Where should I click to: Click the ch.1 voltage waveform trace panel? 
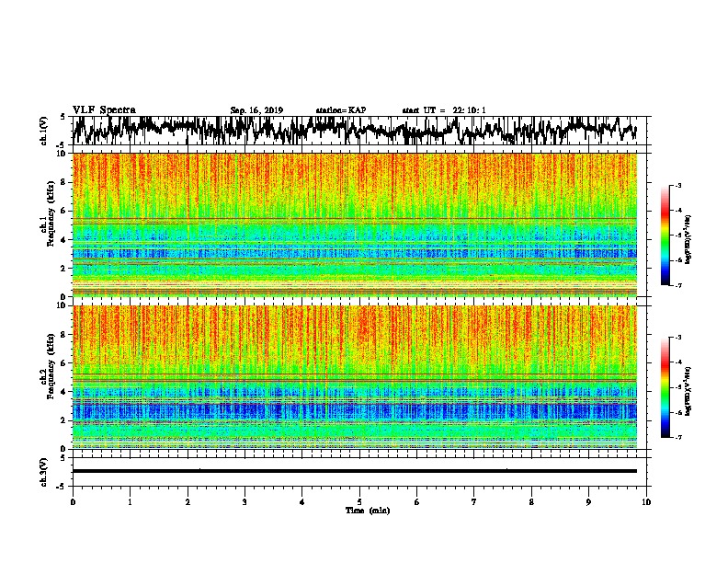coord(358,131)
